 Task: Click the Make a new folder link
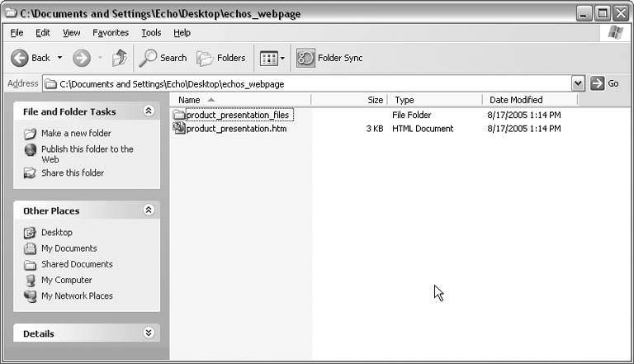click(x=76, y=134)
